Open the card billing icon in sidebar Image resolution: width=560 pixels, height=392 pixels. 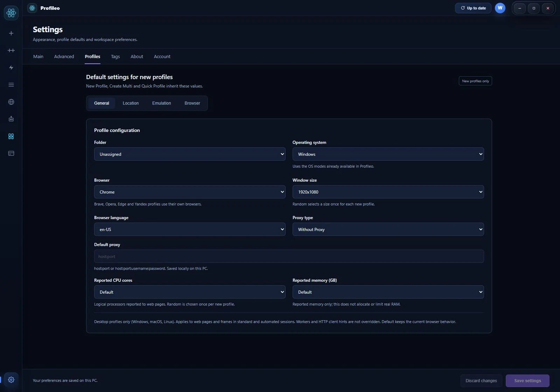(11, 153)
